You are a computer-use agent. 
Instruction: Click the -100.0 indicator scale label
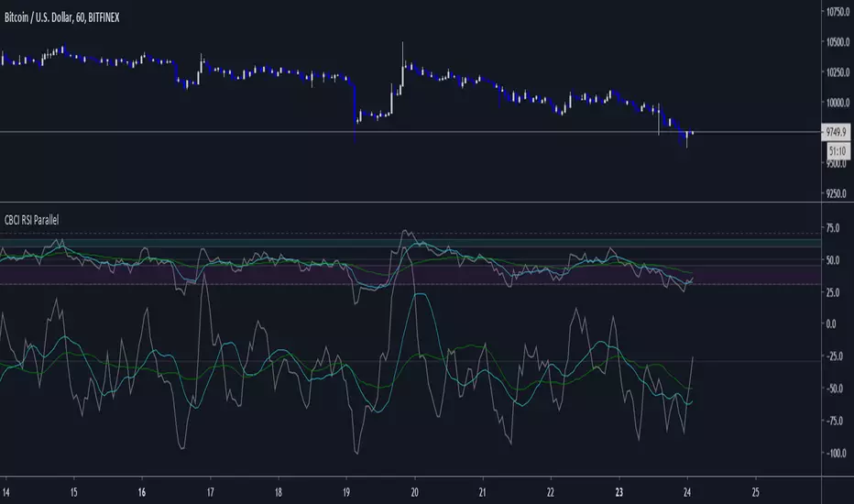835,453
